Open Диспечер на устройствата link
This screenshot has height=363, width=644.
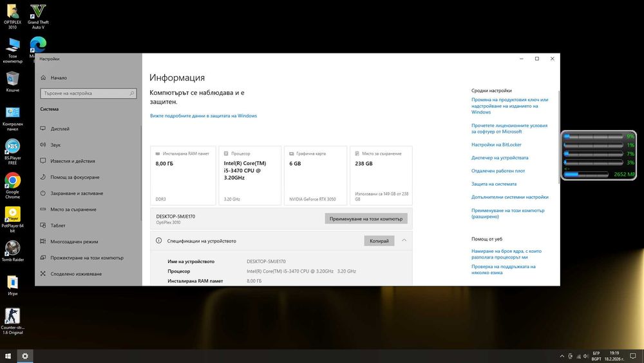(x=500, y=158)
